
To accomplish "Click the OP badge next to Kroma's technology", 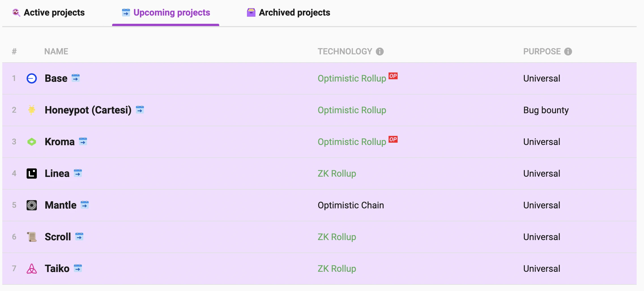I will pyautogui.click(x=393, y=139).
